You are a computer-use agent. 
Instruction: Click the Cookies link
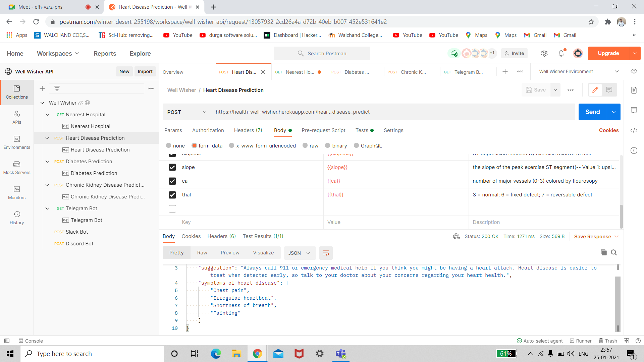[608, 130]
